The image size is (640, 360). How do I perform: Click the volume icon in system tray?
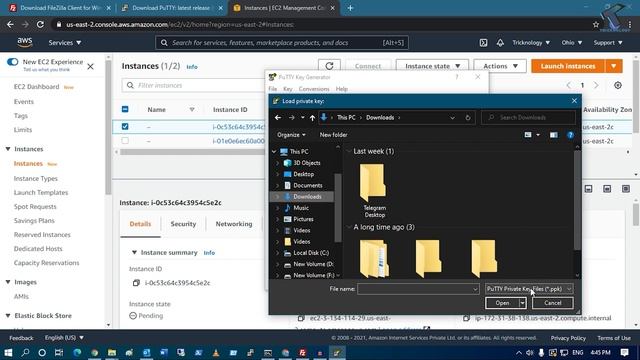click(x=529, y=352)
